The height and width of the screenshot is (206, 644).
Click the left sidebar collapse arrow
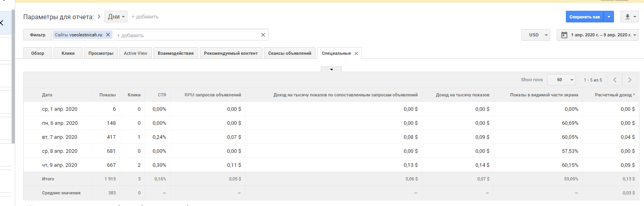coord(2,23)
